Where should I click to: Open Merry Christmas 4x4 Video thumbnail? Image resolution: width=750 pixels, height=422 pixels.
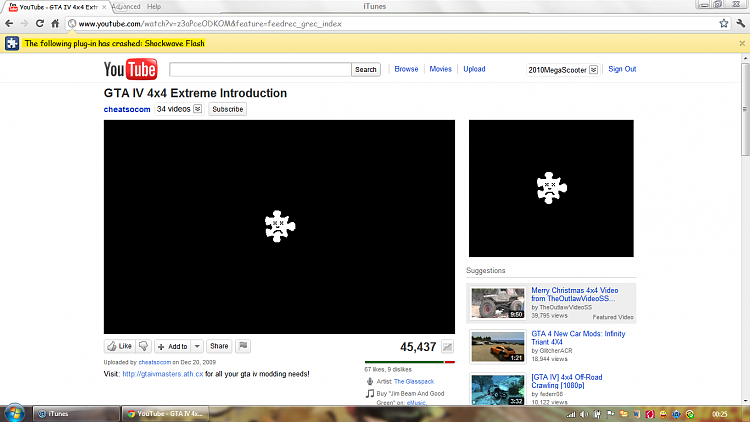tap(497, 303)
